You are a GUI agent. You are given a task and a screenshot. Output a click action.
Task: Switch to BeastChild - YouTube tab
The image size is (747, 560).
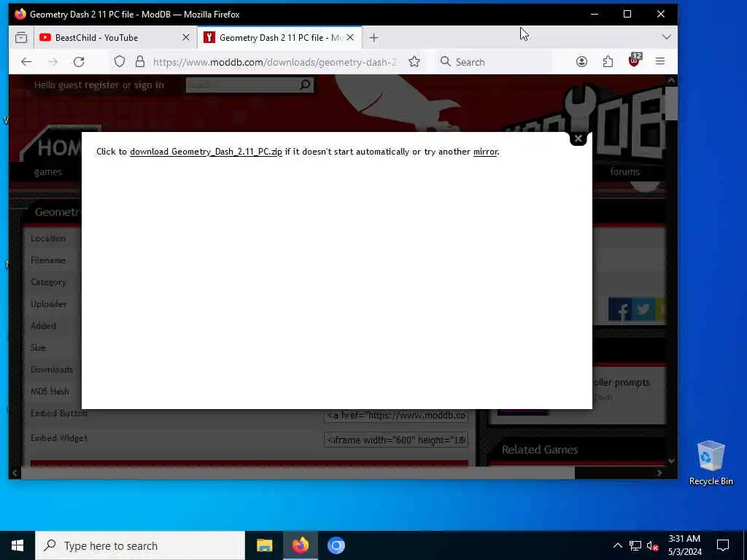[x=115, y=38]
